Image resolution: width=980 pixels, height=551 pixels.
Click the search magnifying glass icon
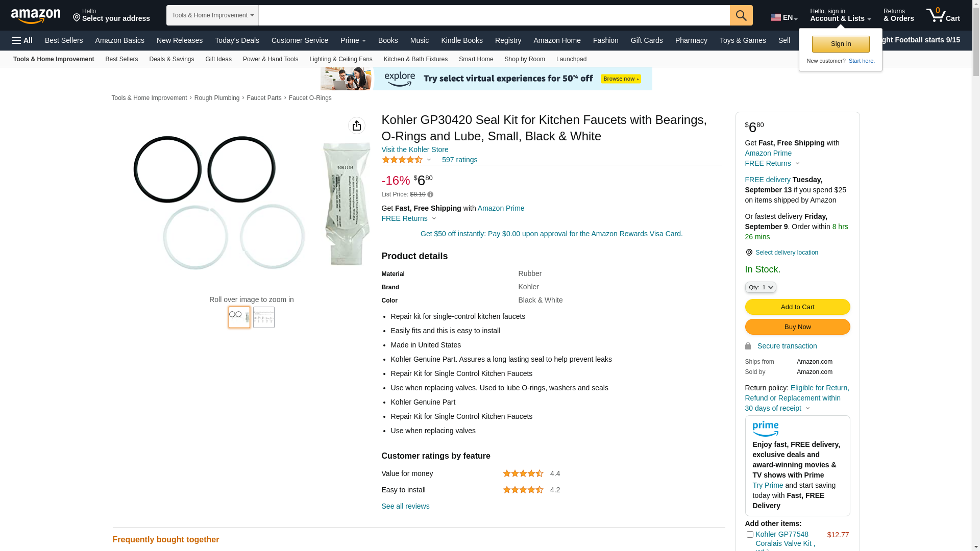pos(741,15)
